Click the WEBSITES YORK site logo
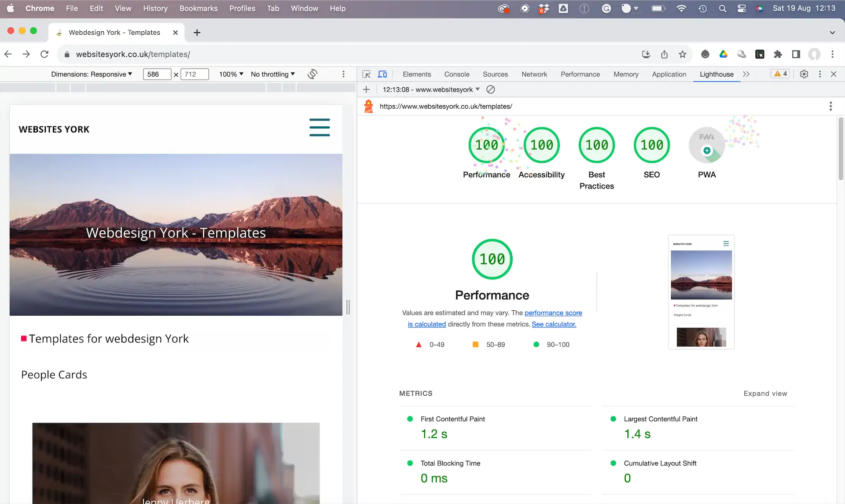 point(54,129)
